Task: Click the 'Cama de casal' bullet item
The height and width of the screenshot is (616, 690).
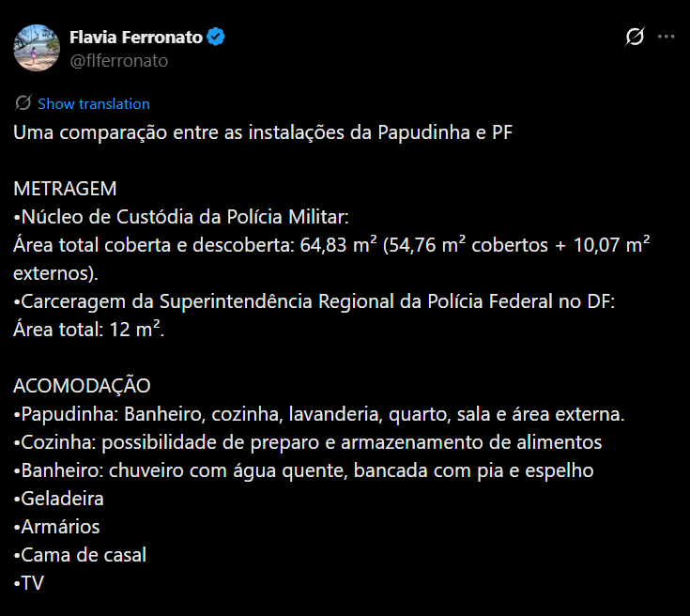Action: (x=81, y=555)
